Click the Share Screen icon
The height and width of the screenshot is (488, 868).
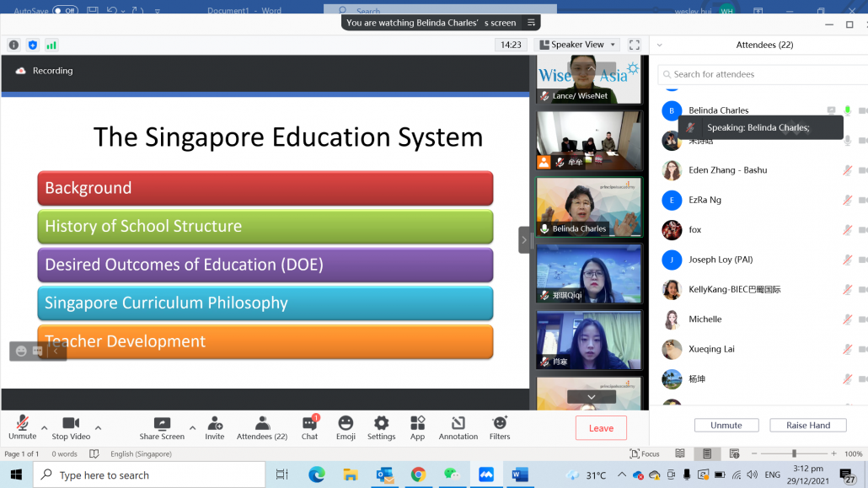[x=161, y=424]
